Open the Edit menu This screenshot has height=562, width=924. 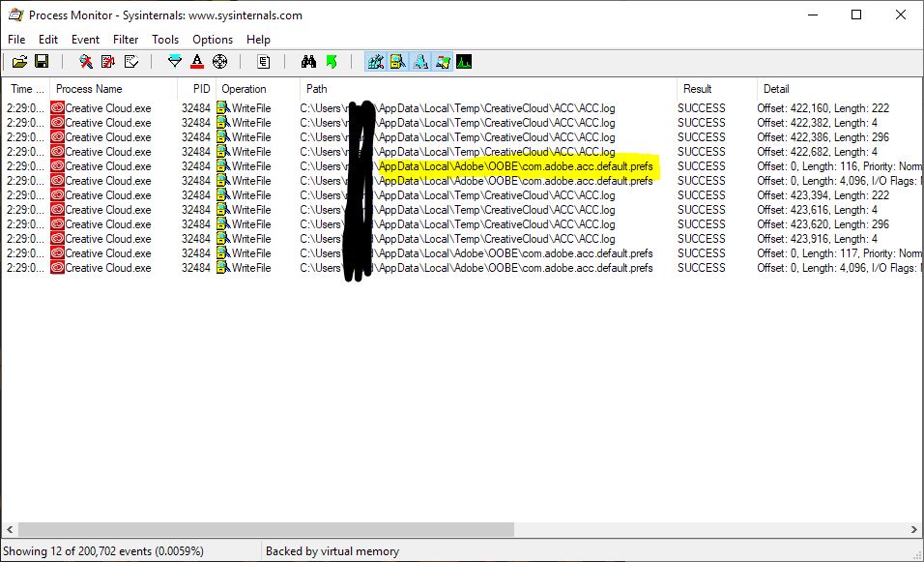tap(48, 40)
